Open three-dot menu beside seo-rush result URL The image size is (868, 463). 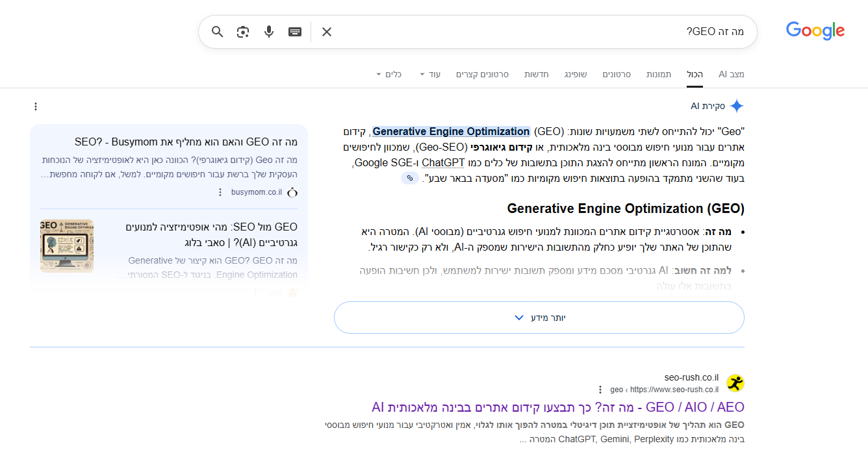click(600, 390)
